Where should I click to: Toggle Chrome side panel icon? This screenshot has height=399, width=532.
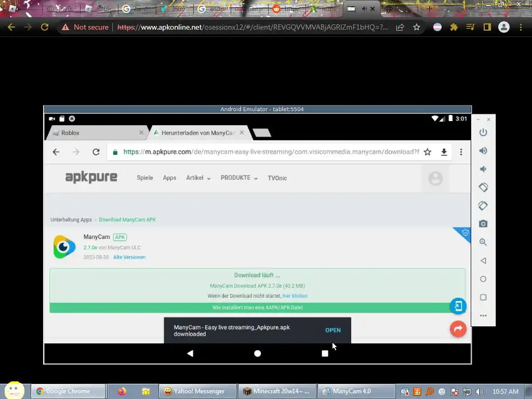coord(487,27)
